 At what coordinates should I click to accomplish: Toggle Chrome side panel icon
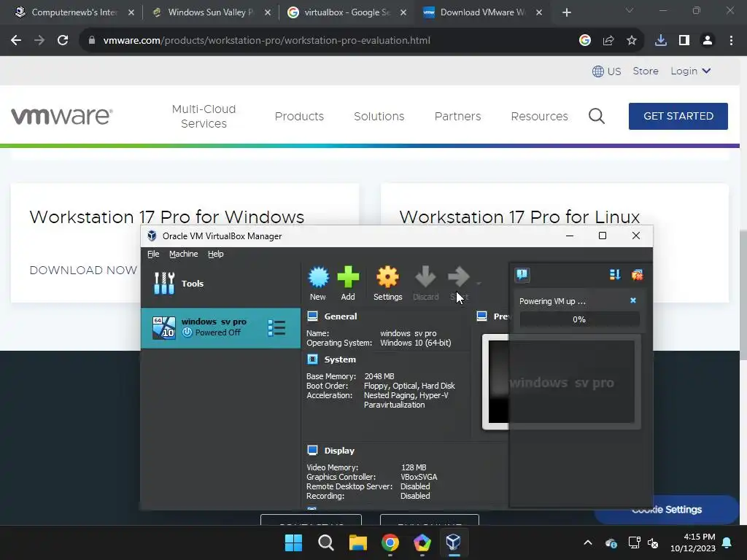pyautogui.click(x=684, y=41)
